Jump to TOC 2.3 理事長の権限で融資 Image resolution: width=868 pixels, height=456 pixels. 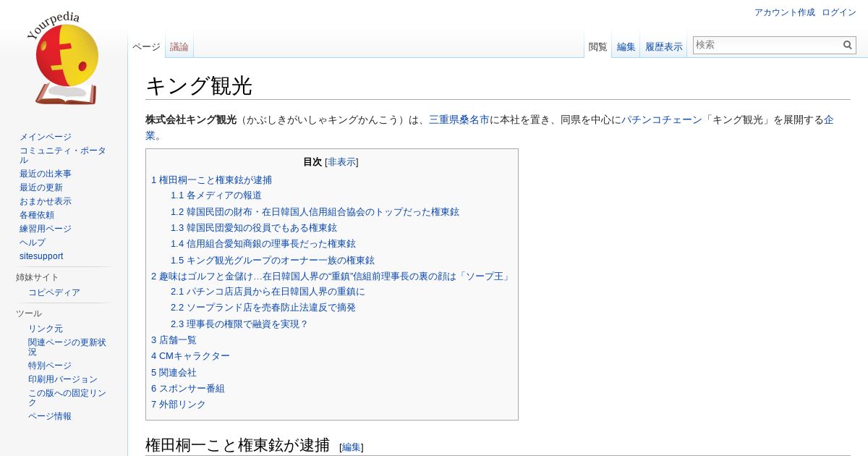point(239,324)
